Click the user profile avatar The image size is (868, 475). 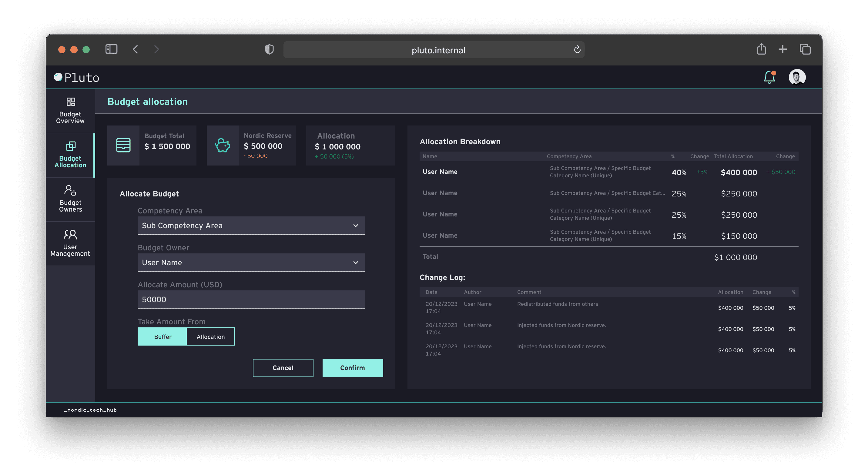(797, 77)
